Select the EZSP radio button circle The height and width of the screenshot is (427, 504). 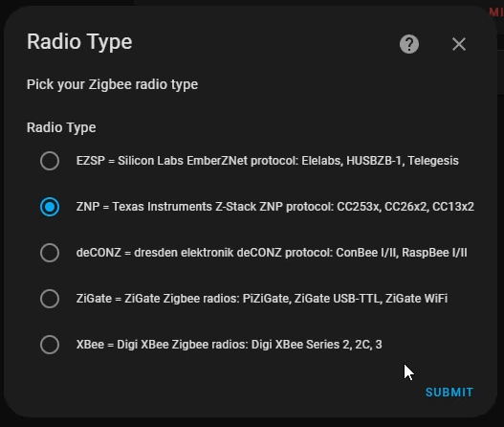click(50, 161)
